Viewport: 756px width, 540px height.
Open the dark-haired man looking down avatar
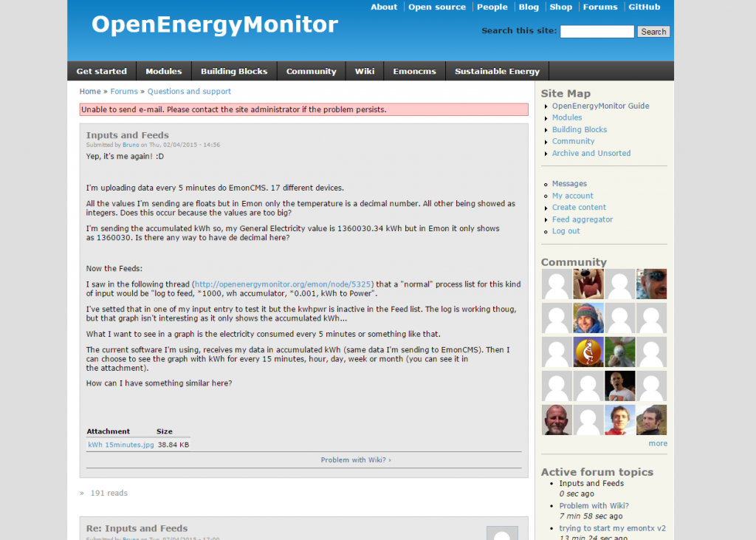coord(651,420)
